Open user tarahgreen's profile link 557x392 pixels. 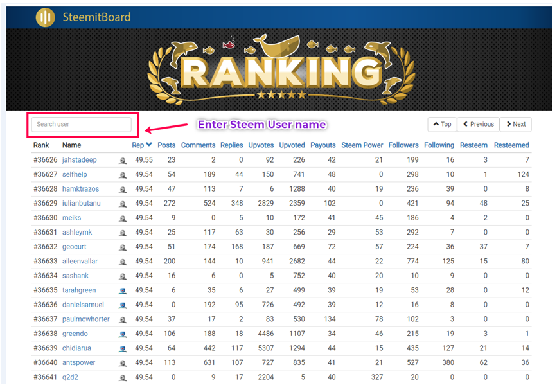79,290
